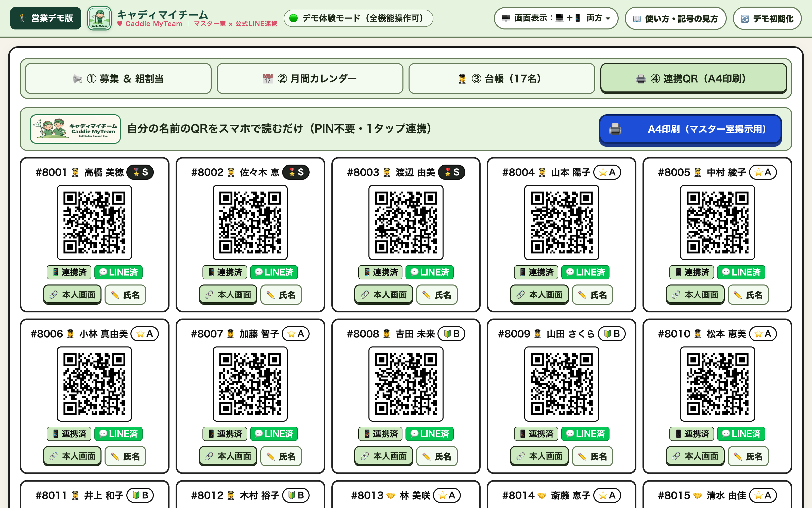Viewport: 812px width, 508px height.
Task: Click the QR code of #8007 加藤 智子
Action: pyautogui.click(x=250, y=384)
